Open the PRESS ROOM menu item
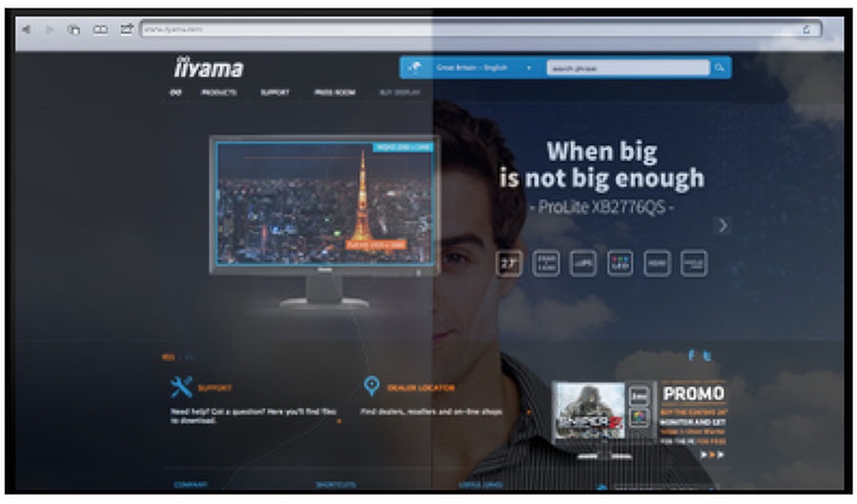 click(x=335, y=92)
